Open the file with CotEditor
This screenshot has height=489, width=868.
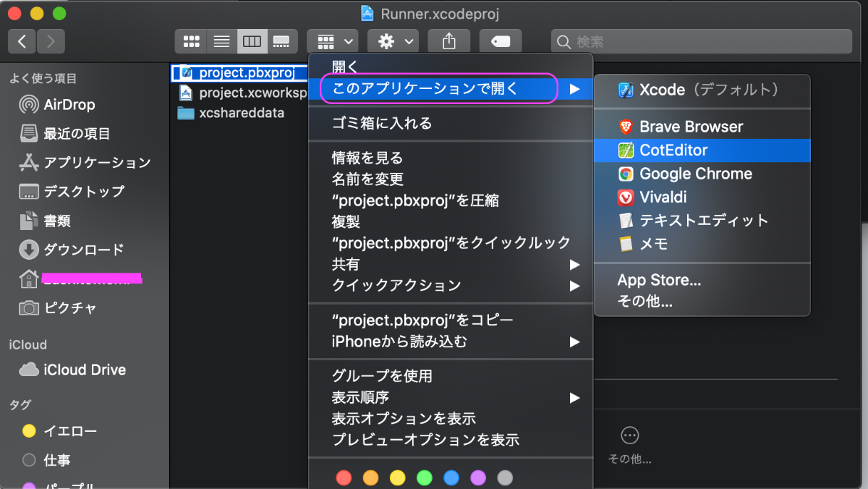click(x=702, y=150)
